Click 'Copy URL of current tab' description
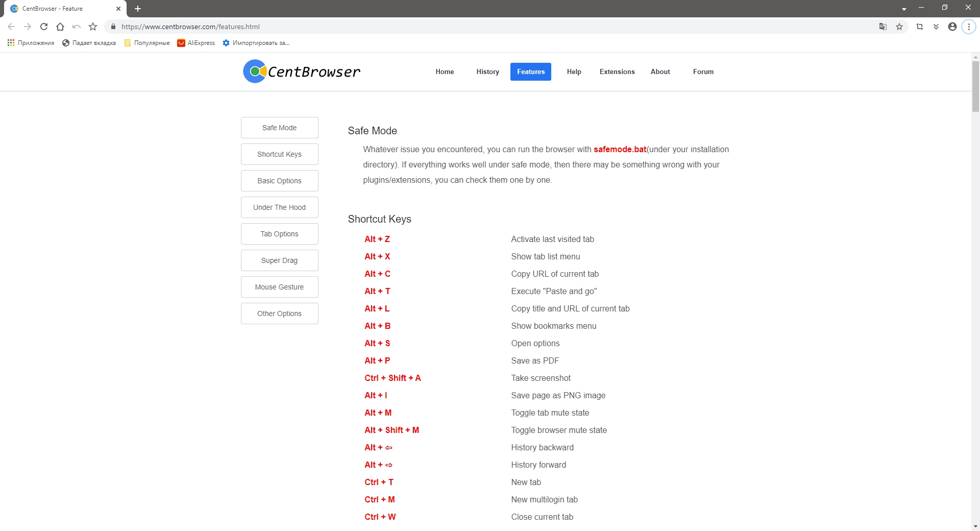This screenshot has width=980, height=531. tap(555, 274)
